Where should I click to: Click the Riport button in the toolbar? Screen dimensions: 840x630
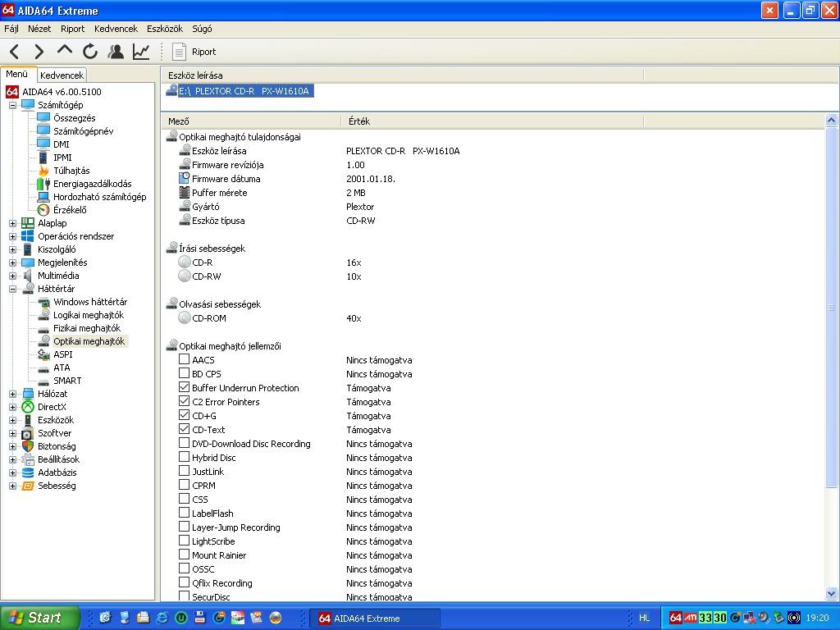tap(194, 52)
